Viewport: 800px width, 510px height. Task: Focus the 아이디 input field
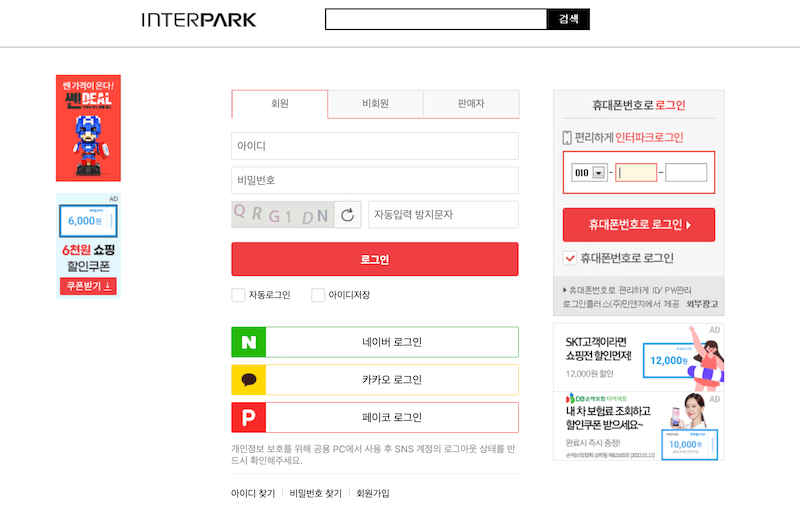(x=375, y=146)
